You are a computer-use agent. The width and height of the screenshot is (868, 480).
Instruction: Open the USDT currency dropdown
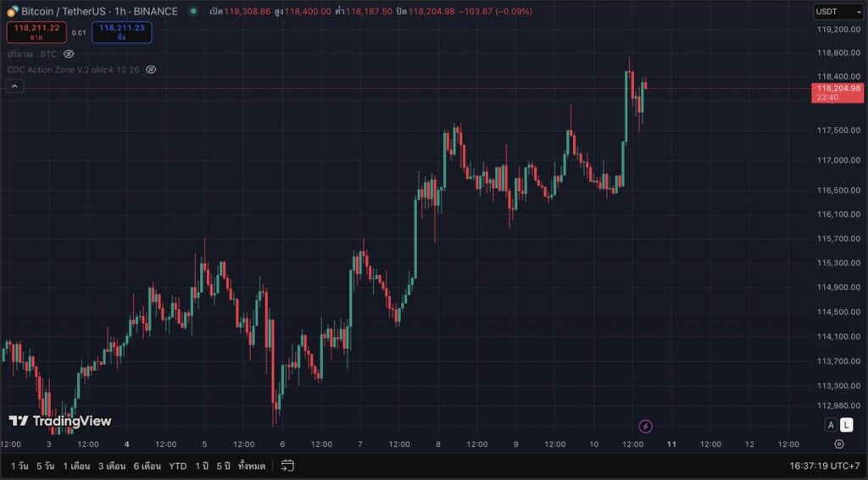click(836, 11)
